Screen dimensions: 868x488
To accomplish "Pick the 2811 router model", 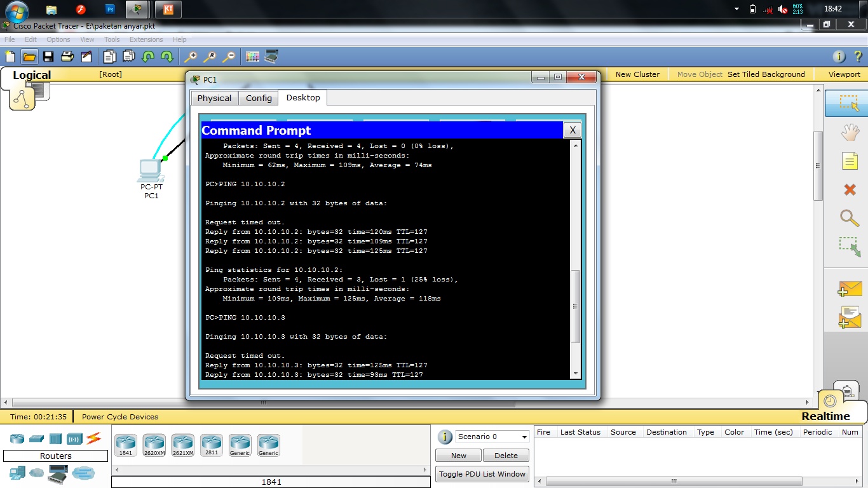I will (211, 445).
